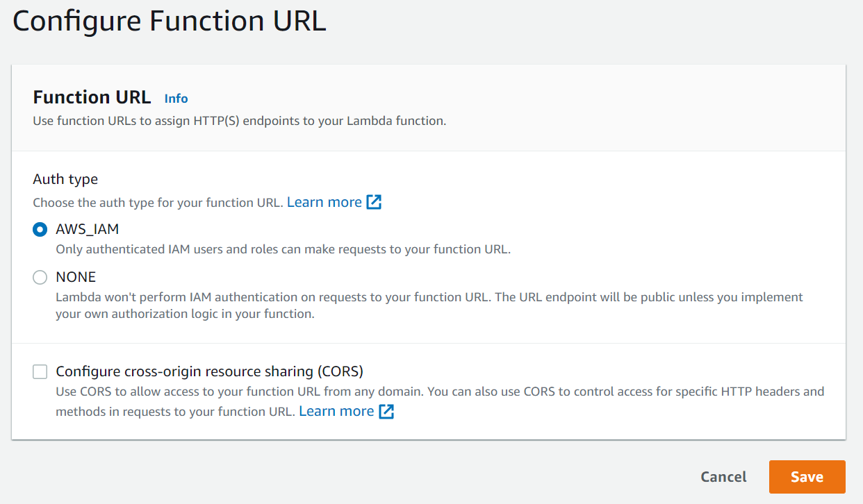Open the Info link next to Function URL

(176, 98)
